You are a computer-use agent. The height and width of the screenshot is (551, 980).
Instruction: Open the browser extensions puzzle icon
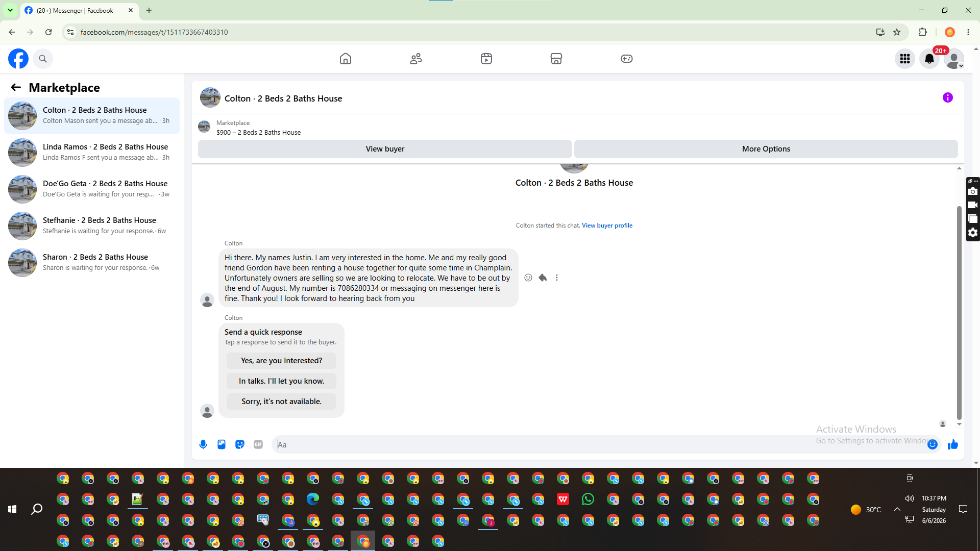pyautogui.click(x=922, y=32)
